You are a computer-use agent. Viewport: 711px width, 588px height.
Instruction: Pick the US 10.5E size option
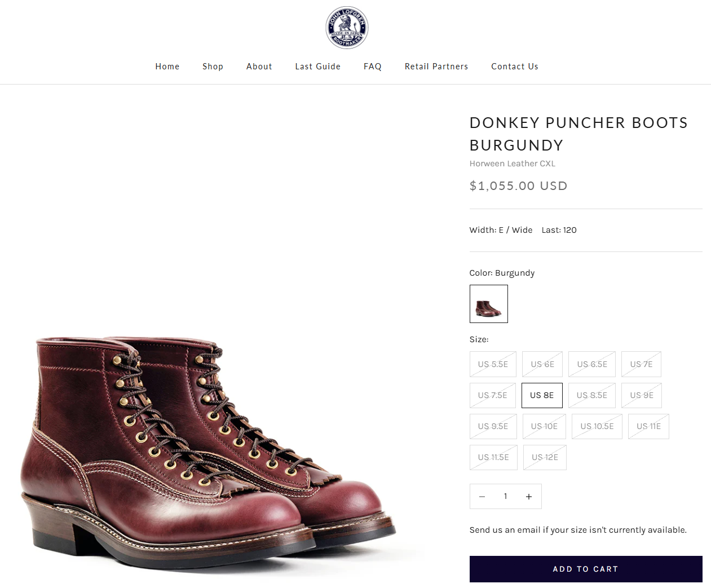click(597, 426)
